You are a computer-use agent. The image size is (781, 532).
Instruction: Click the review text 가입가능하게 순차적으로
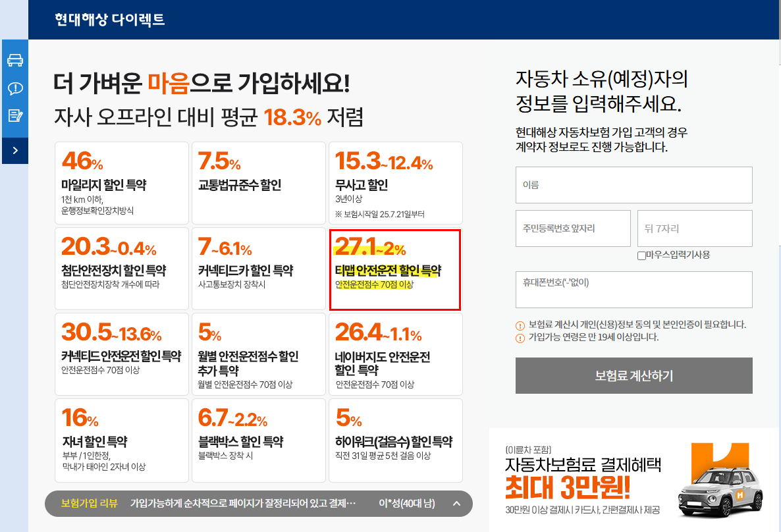tap(243, 503)
